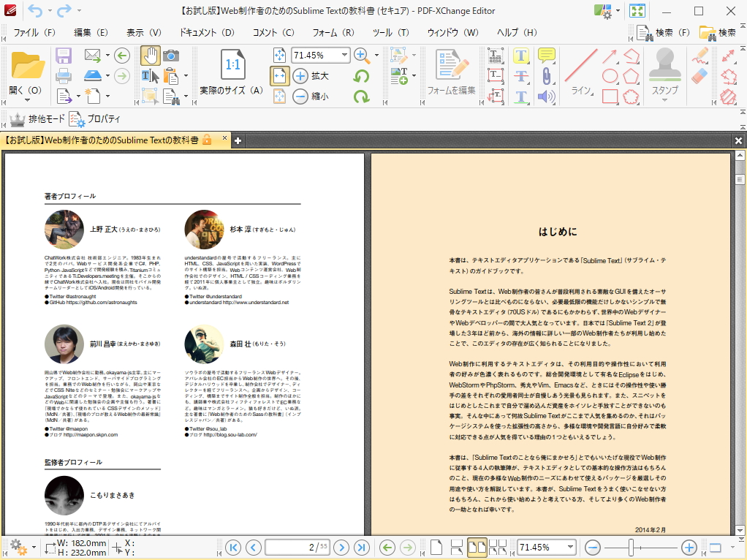
Task: Open the ファイル menu
Action: click(x=34, y=32)
